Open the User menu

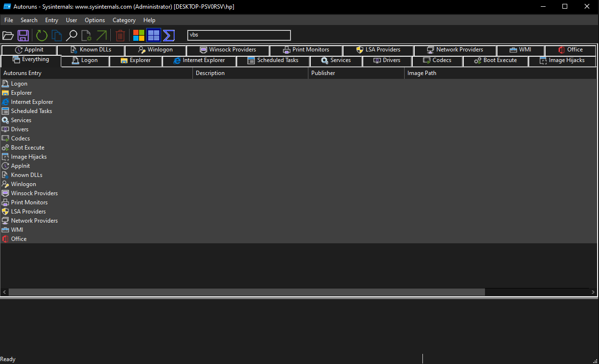[72, 20]
